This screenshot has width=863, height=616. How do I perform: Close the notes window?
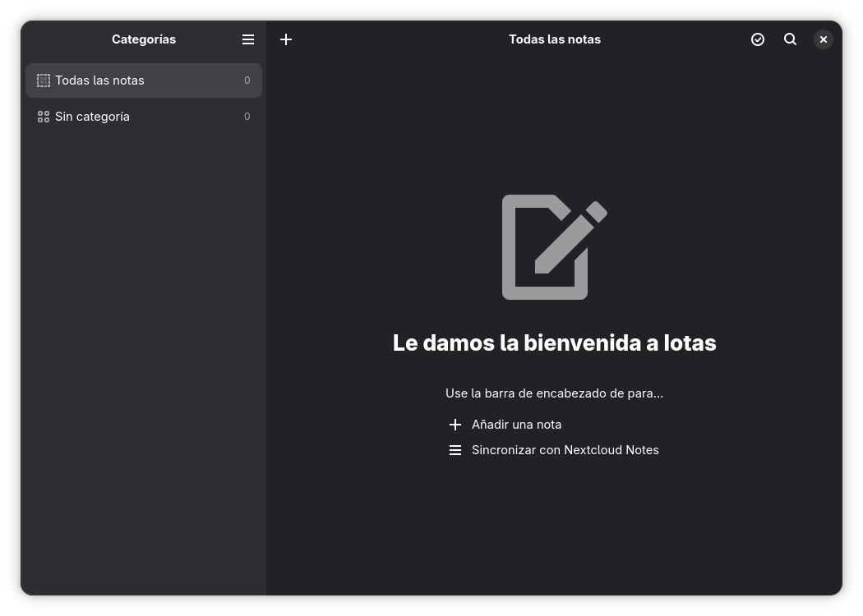(x=823, y=39)
